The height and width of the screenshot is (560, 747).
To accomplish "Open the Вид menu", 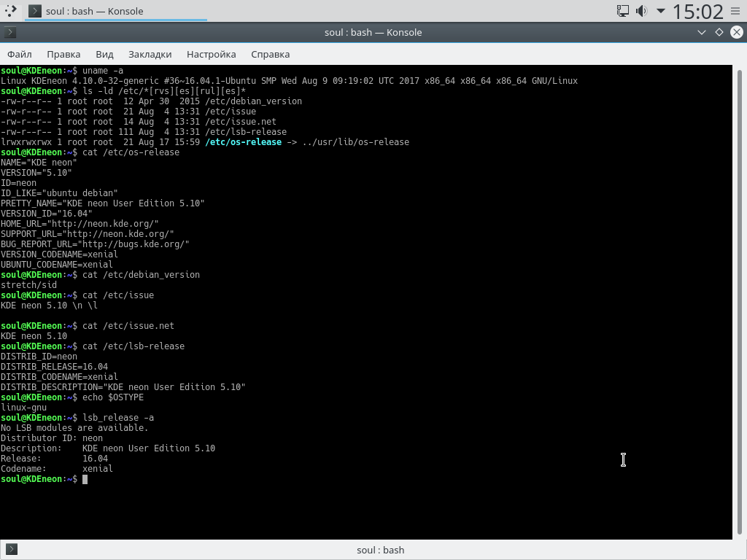I will 104,54.
